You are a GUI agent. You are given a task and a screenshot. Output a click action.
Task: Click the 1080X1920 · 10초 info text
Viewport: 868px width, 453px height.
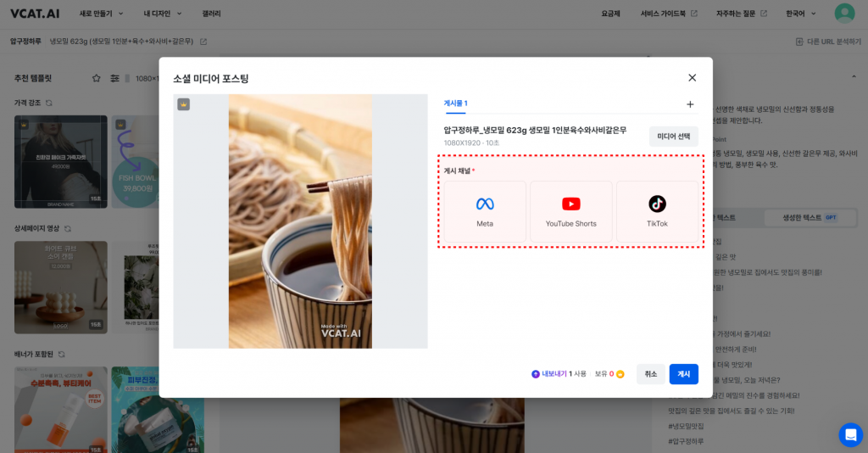(x=471, y=143)
